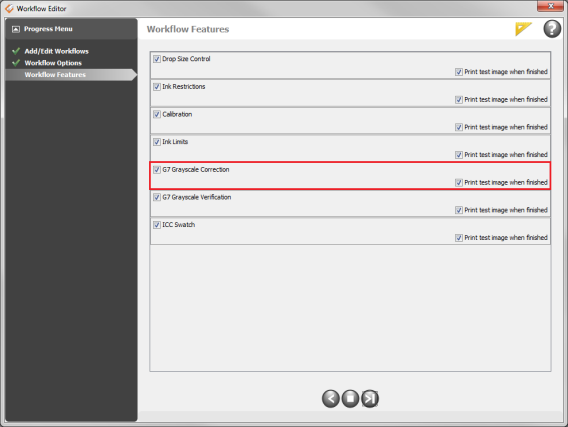Click the skip-to-end arrow button

point(370,399)
